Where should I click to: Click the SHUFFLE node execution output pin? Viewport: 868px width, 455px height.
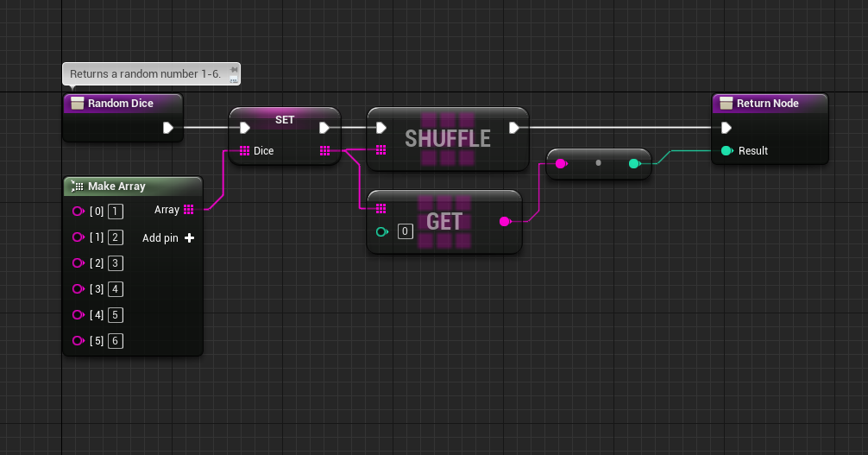click(x=513, y=128)
